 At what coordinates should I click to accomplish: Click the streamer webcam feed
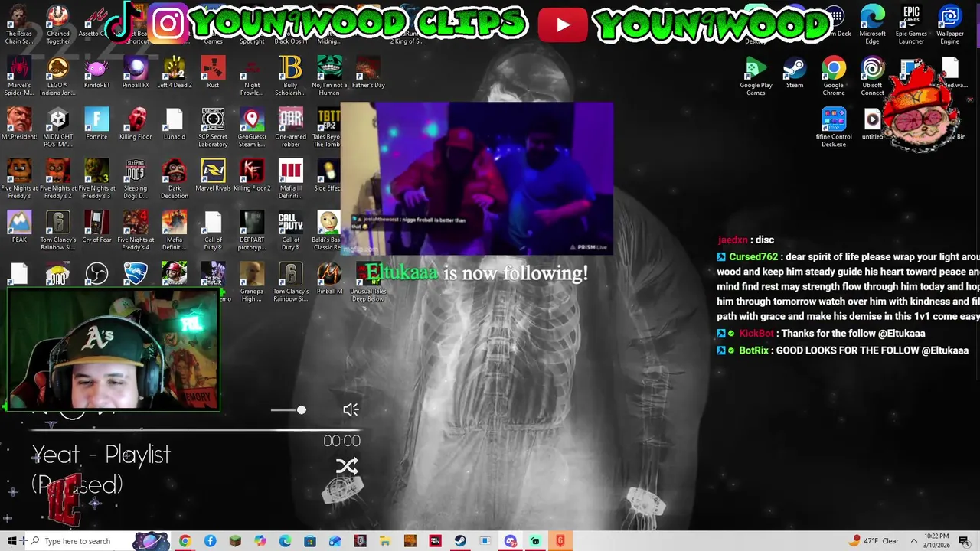click(113, 349)
